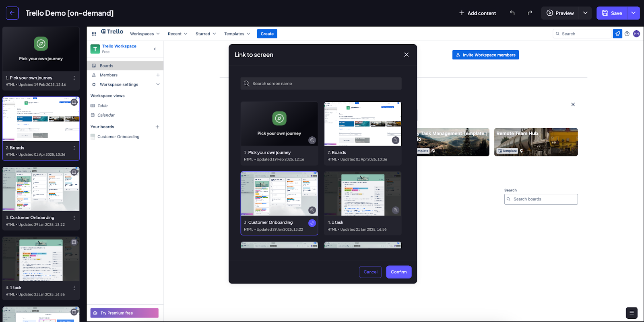Open Boards in workspace sidebar

click(125, 66)
